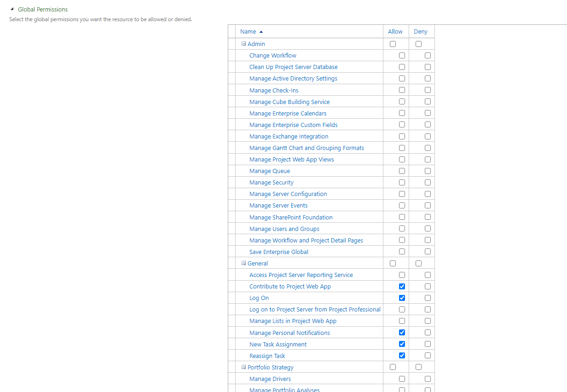The image size is (567, 392).
Task: Uncheck Allow for Reassign Task
Action: (x=402, y=356)
